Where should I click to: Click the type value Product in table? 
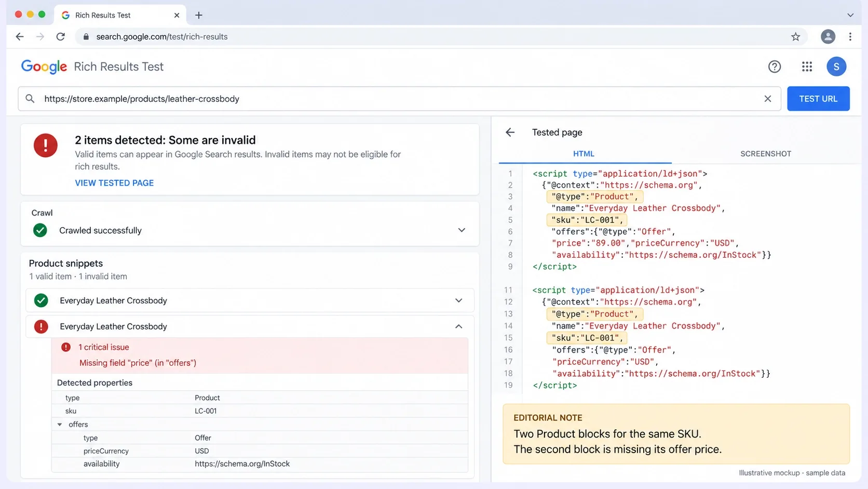207,398
